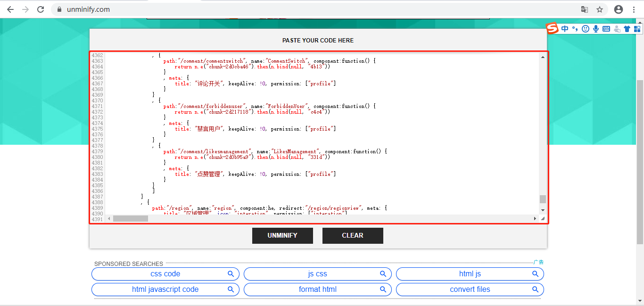Viewport: 644px width, 306px height.
Task: Click in the "/comment/commentswitch" path line
Action: click(x=269, y=61)
